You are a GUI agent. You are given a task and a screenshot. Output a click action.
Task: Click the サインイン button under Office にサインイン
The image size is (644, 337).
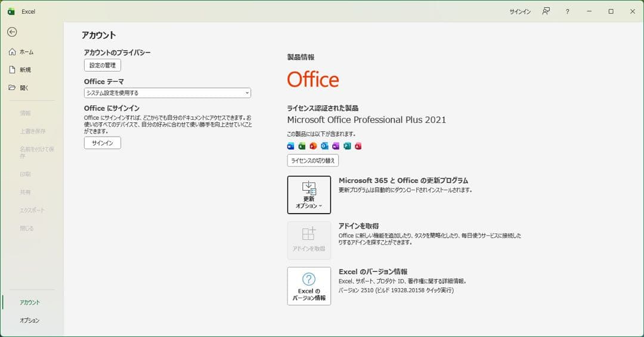click(103, 143)
